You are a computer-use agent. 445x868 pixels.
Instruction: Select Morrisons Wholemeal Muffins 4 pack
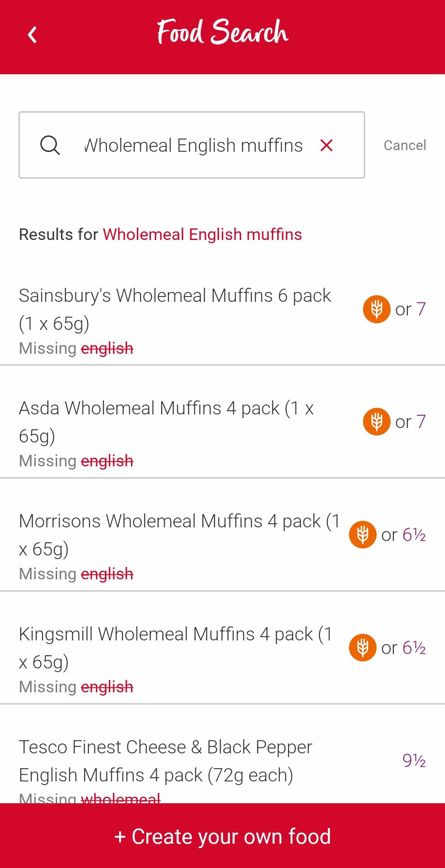point(179,534)
